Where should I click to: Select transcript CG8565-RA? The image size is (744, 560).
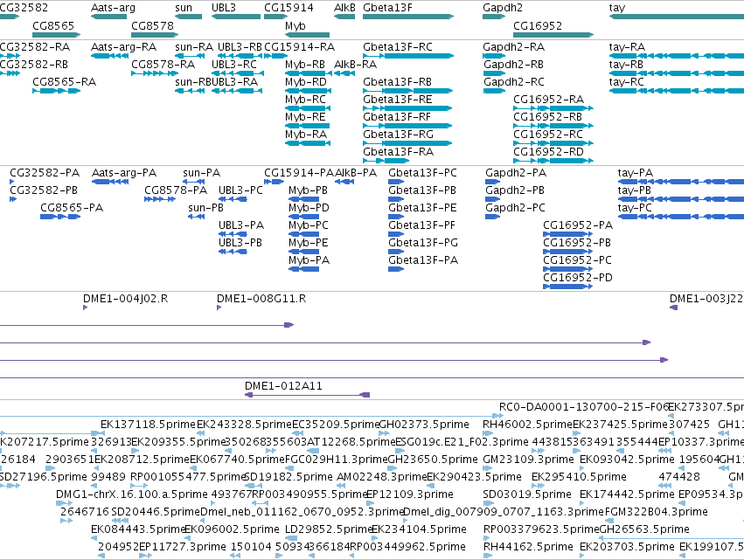point(64,82)
